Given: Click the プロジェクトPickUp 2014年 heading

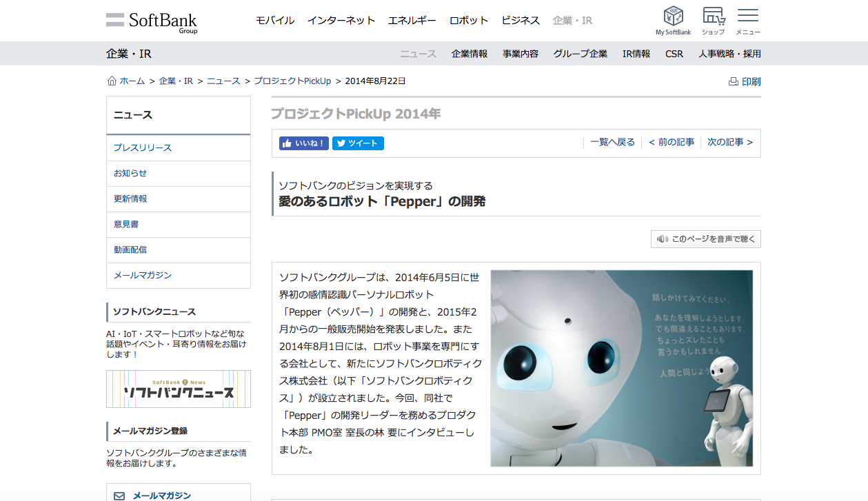Looking at the screenshot, I should (356, 114).
